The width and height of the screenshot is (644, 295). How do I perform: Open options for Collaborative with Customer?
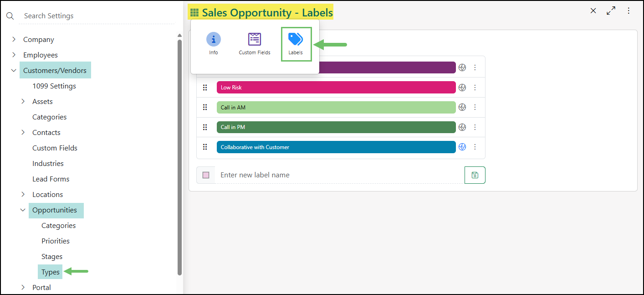tap(475, 147)
